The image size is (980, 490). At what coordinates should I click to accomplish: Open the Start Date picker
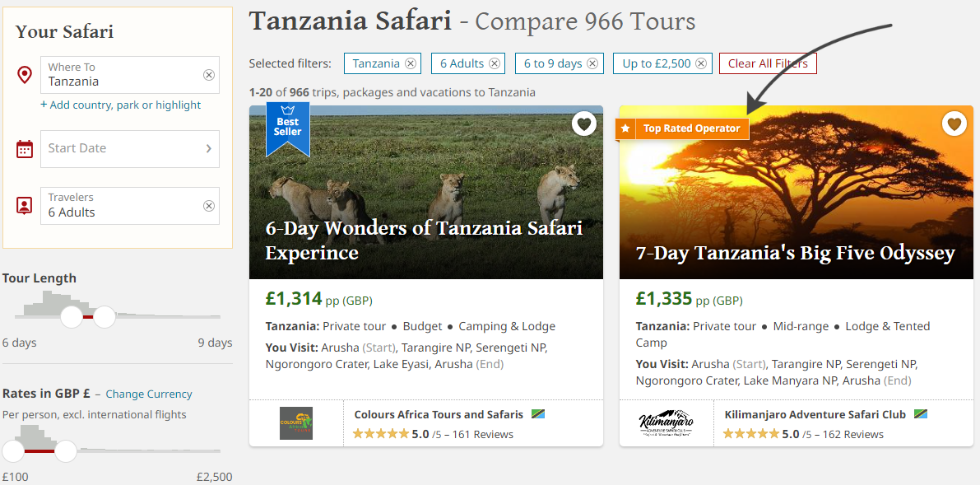(129, 149)
